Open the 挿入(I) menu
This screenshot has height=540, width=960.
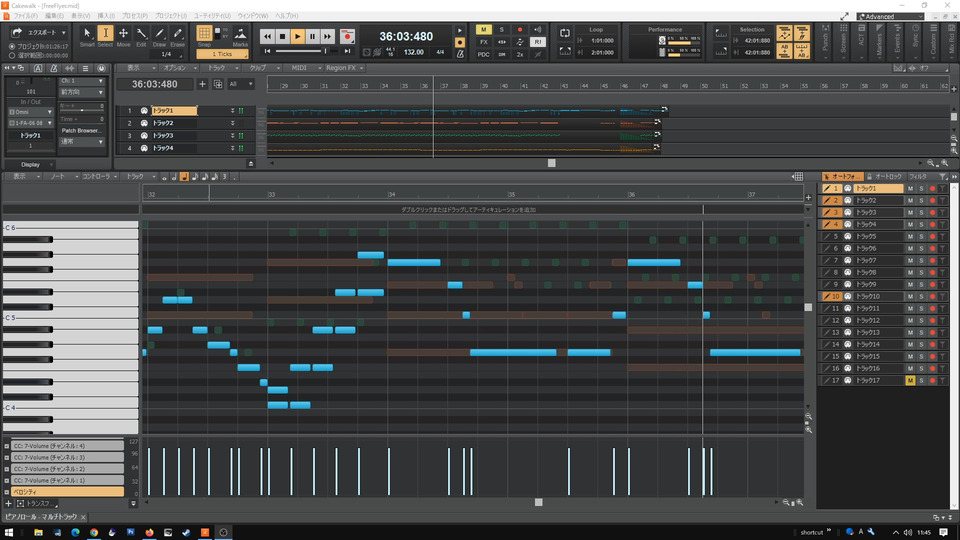point(106,16)
